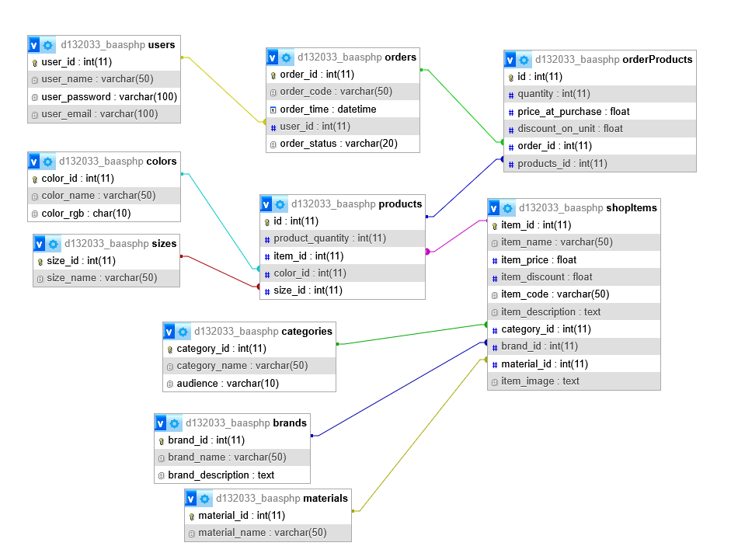Click the orderProducts table title

[657, 59]
